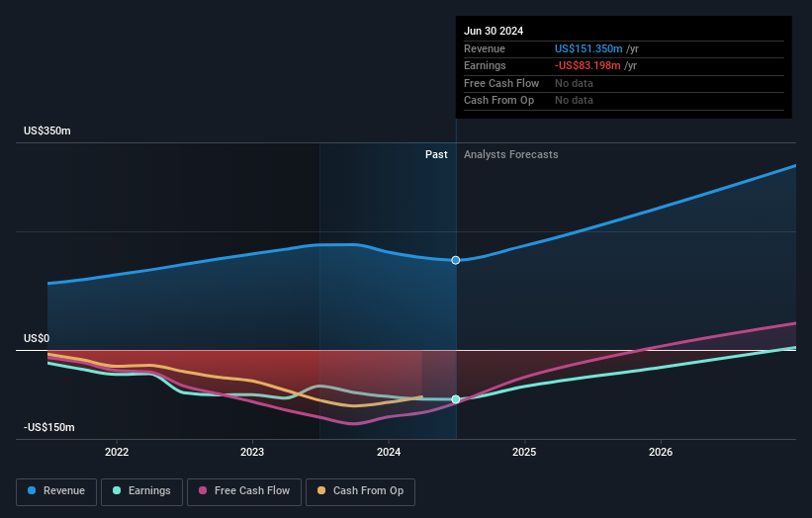Click the Earnings label in the tooltip
The height and width of the screenshot is (518, 812).
tap(485, 65)
